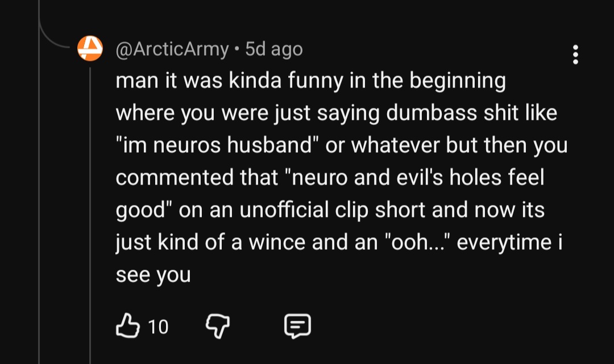Click the word "beginning" in the comment
The width and height of the screenshot is (614, 364).
coord(457,81)
